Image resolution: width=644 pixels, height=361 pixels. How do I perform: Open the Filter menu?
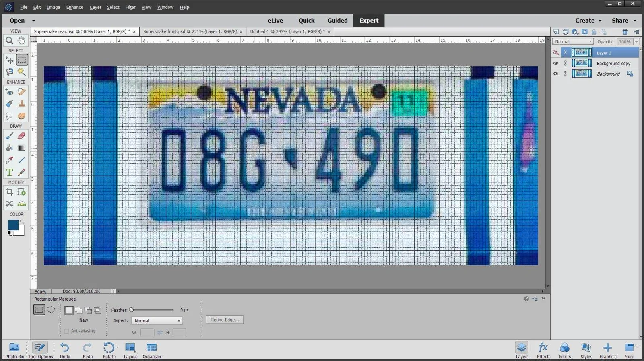(x=130, y=7)
